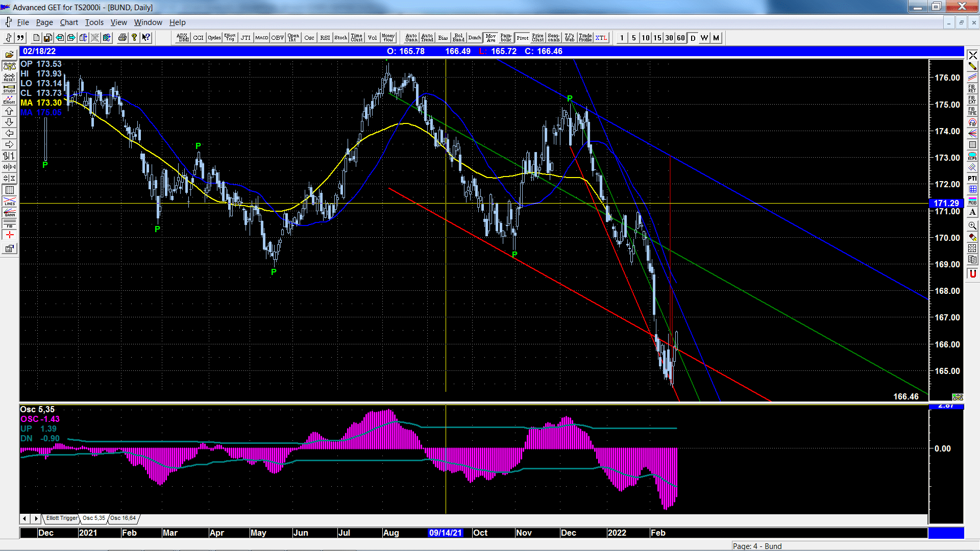
Task: Click the red U magnet icon
Action: [x=972, y=274]
